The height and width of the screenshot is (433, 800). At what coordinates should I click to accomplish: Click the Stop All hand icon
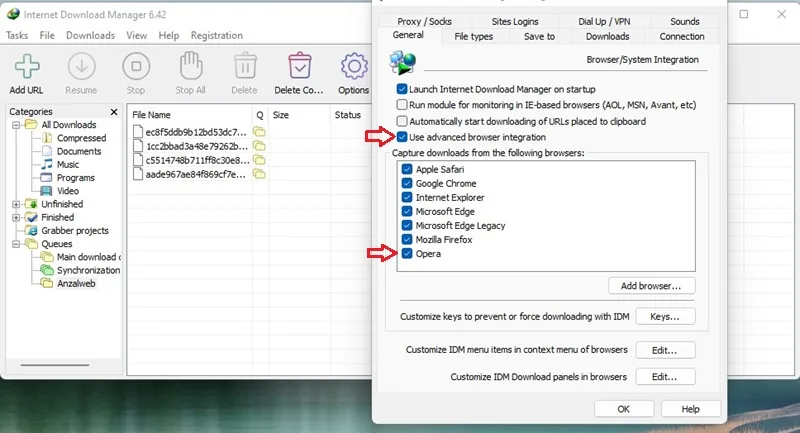[x=191, y=66]
